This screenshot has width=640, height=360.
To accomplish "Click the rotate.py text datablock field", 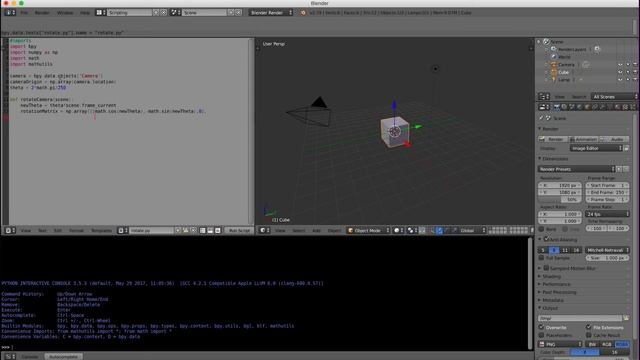I will pos(152,231).
